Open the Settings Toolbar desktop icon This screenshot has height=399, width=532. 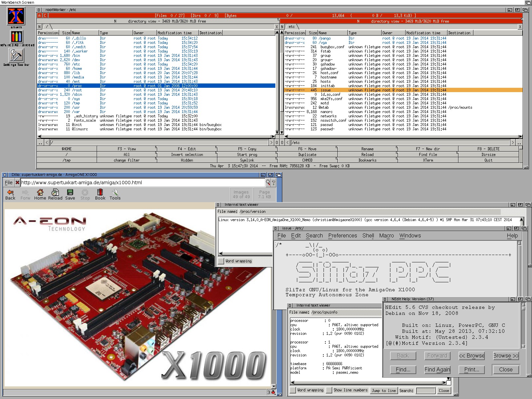coord(16,55)
